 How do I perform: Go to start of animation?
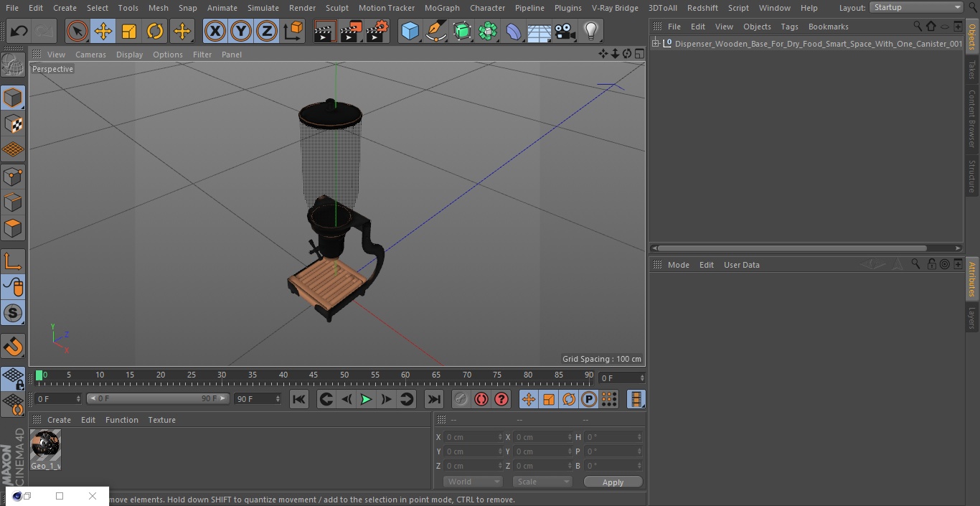[x=299, y=400]
